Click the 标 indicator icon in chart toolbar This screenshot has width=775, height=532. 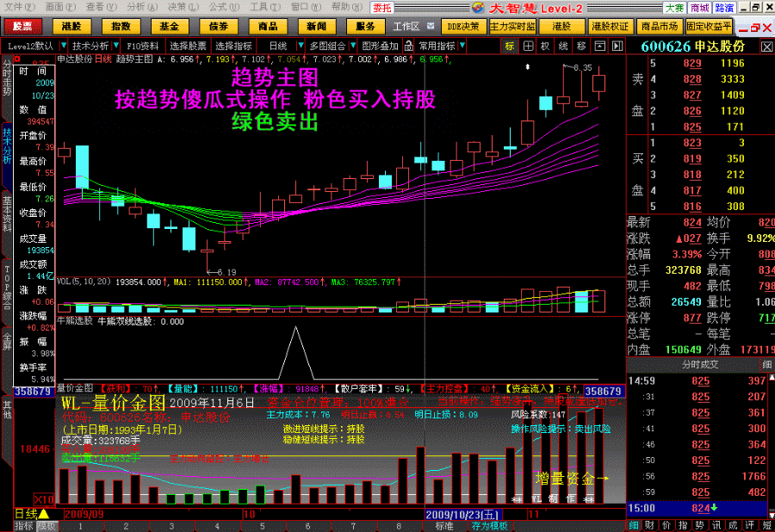510,46
